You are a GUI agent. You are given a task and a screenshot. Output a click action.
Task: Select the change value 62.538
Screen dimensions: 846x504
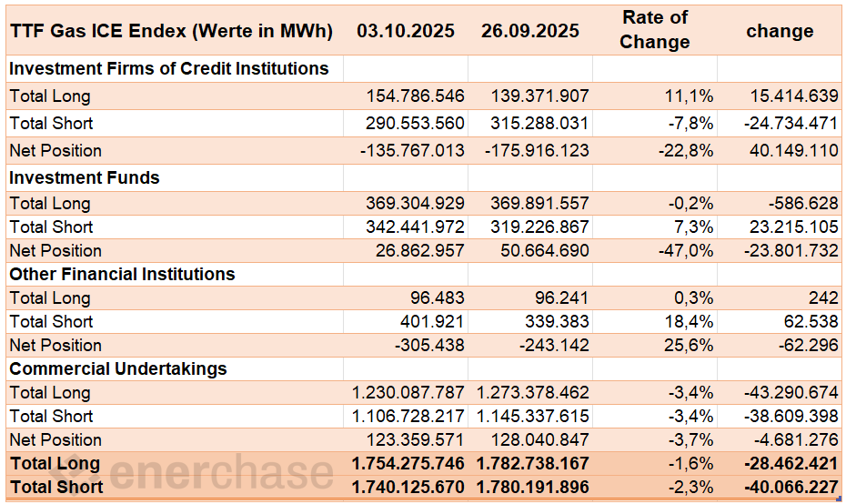[811, 322]
